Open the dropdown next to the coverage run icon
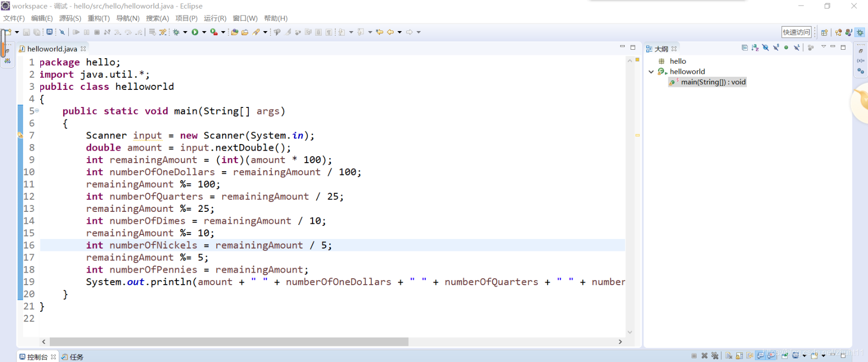 [223, 32]
